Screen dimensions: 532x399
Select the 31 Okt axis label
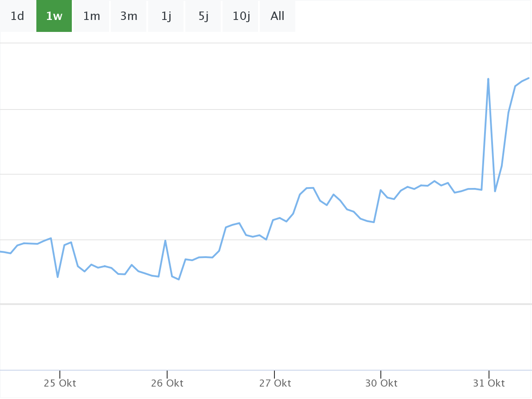tap(489, 383)
